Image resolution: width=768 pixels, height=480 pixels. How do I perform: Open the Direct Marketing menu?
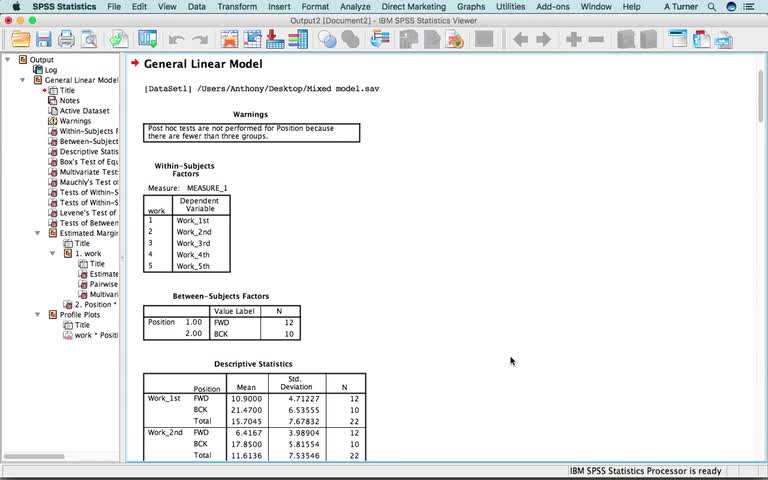(413, 7)
